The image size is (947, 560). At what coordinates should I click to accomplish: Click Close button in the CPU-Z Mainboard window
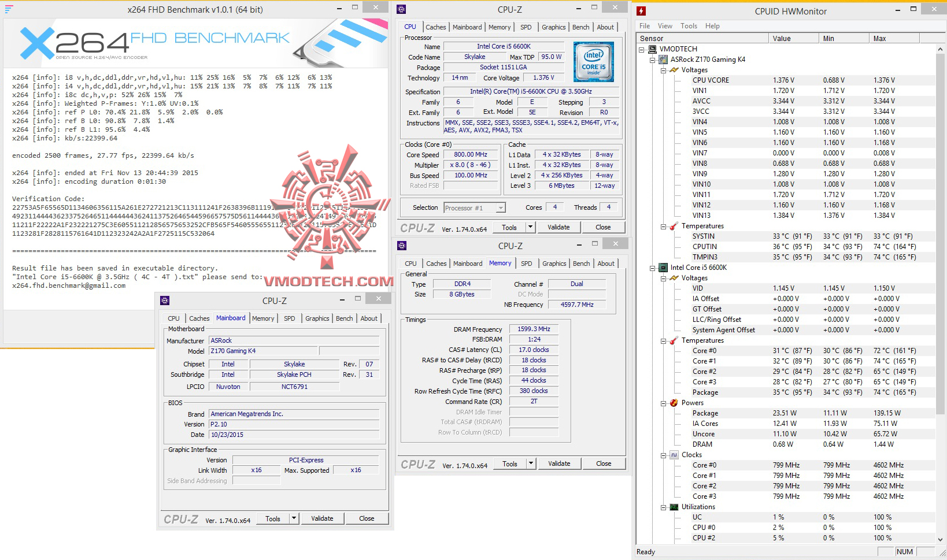[x=367, y=518]
